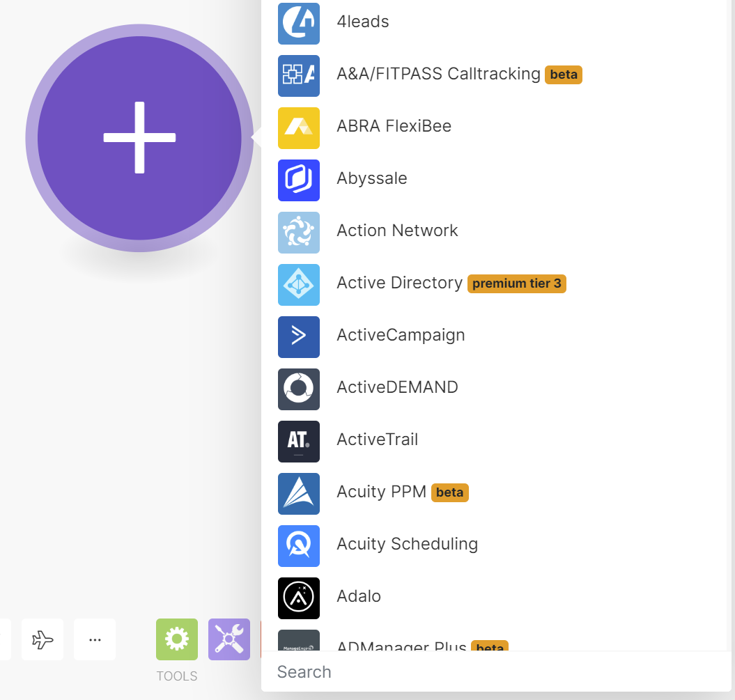Image resolution: width=735 pixels, height=700 pixels.
Task: Select the A&A/FITPASS Calltracking icon
Action: [299, 76]
